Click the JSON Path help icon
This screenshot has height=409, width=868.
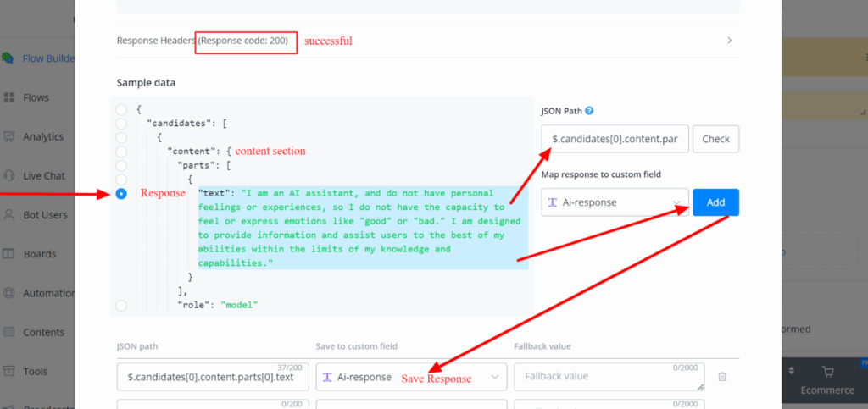click(x=589, y=111)
